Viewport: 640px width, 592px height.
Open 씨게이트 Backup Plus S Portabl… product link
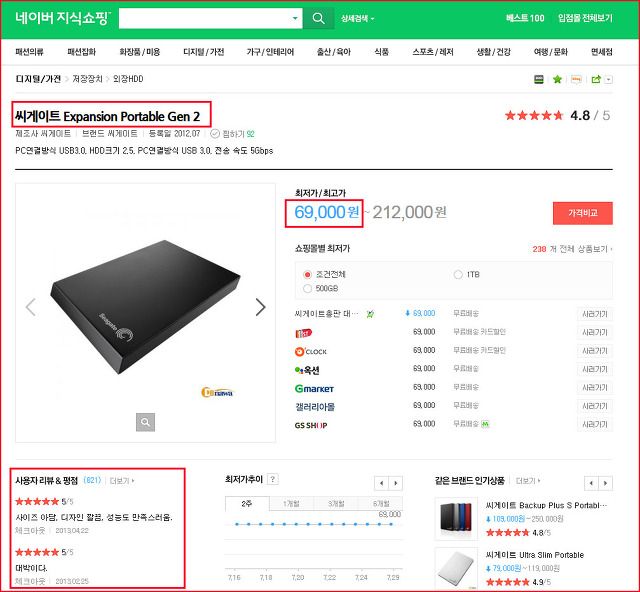(546, 505)
